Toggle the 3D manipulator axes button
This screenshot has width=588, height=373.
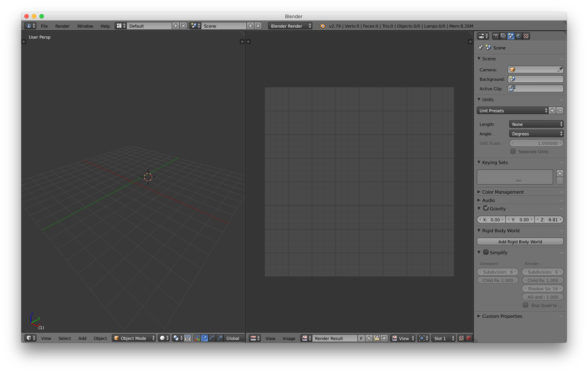[x=197, y=338]
